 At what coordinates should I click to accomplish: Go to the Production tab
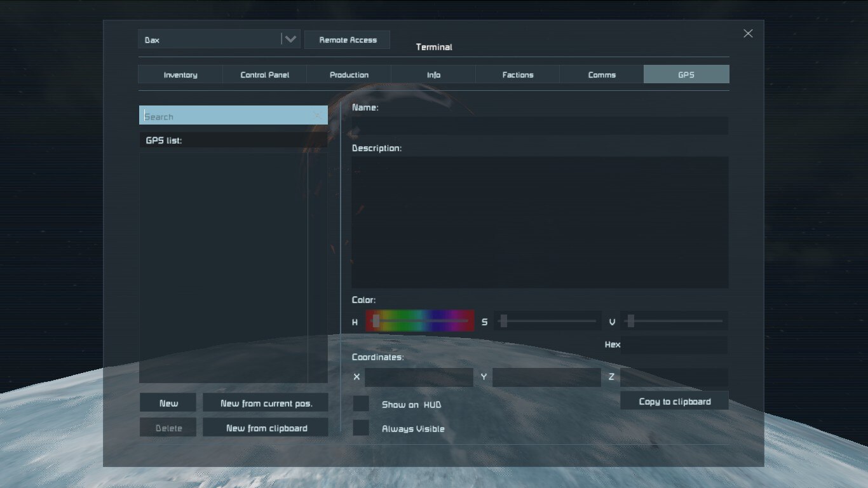(349, 75)
